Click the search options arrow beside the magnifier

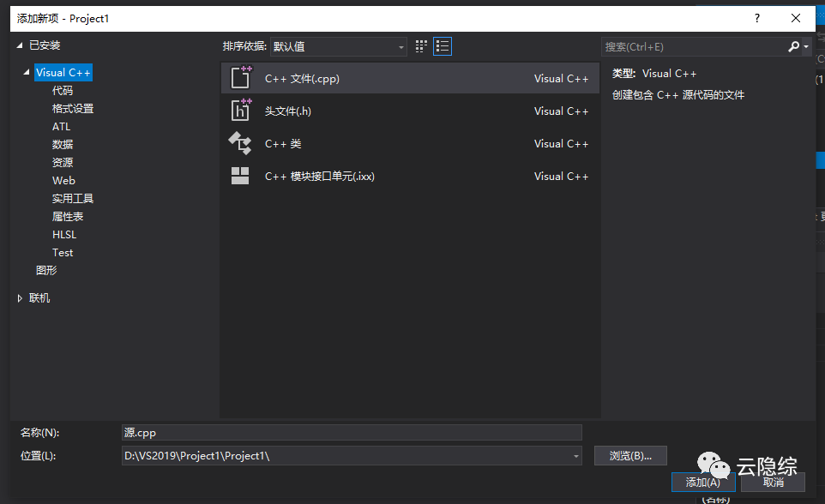point(805,45)
